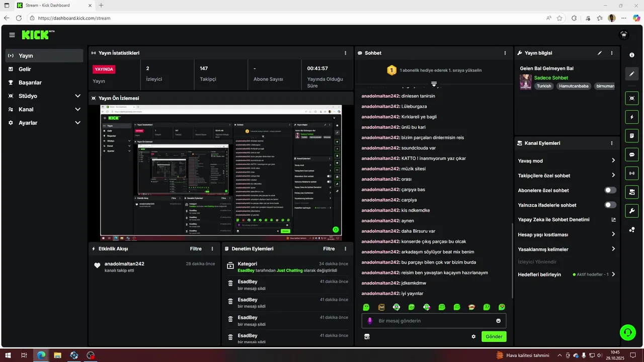Toggle the document moderation widget in right sidebar
The height and width of the screenshot is (362, 644).
[x=632, y=136]
